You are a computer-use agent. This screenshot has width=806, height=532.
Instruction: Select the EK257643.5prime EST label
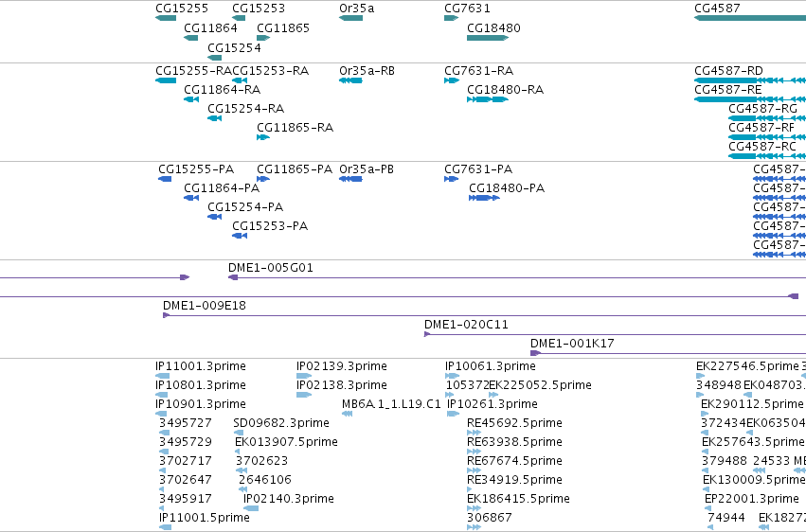pyautogui.click(x=753, y=442)
